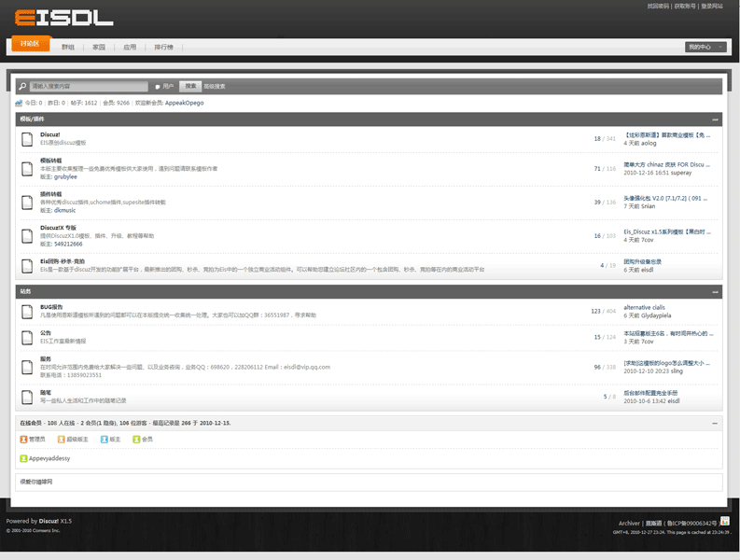This screenshot has height=560, width=740.
Task: Click the Discuz! forum page icon
Action: click(27, 139)
